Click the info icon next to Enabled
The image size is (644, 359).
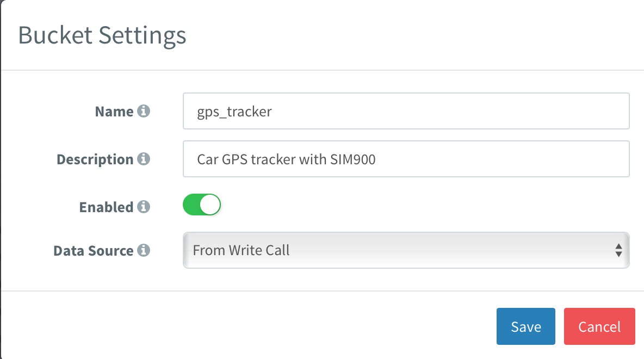coord(144,206)
